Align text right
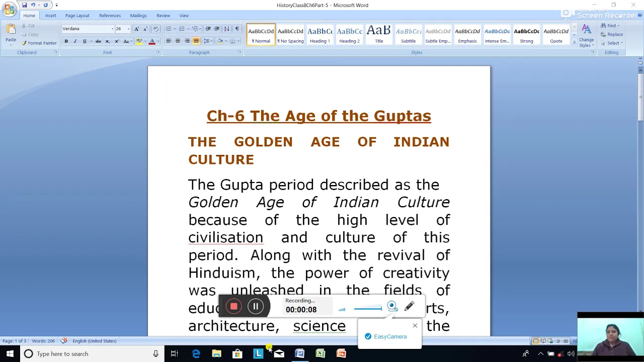This screenshot has height=362, width=644. (187, 41)
